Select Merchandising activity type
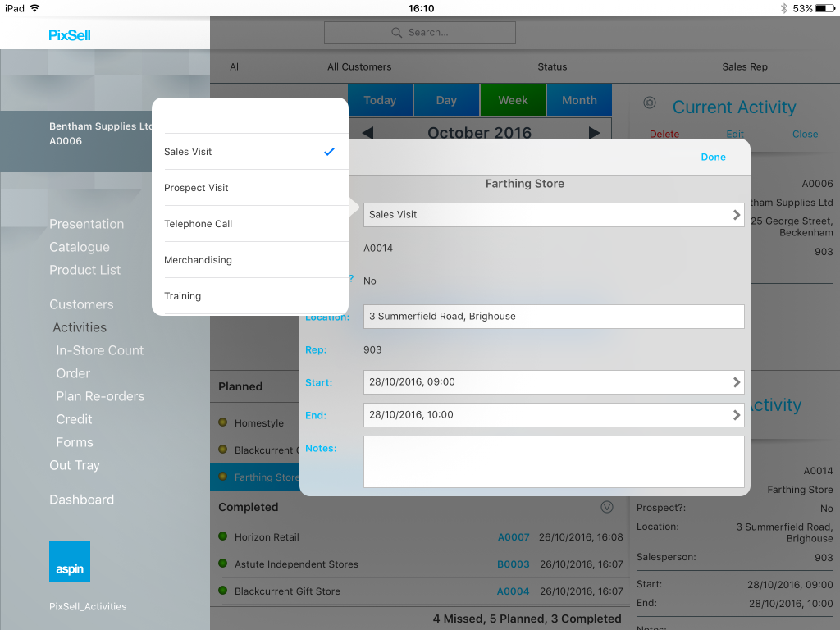Image resolution: width=840 pixels, height=630 pixels. point(249,260)
